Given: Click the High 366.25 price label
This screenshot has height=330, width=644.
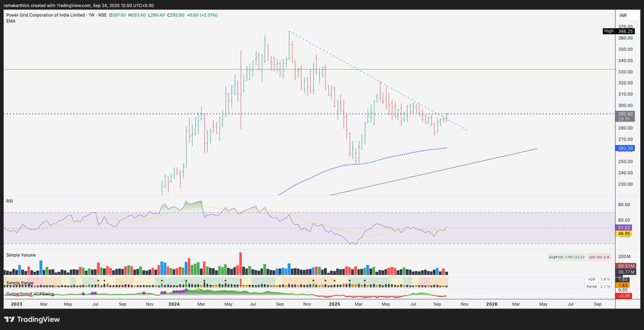Looking at the screenshot, I should pos(620,31).
